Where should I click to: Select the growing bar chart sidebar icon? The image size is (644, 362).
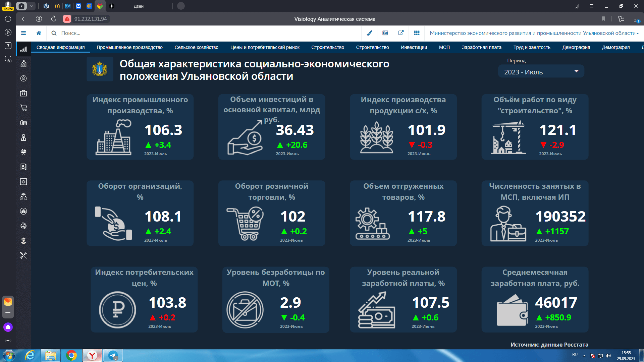[x=23, y=64]
